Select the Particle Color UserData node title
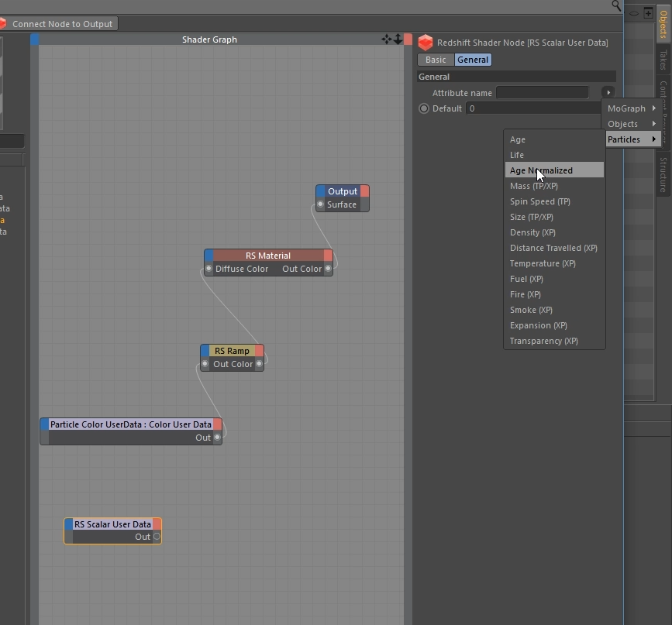The image size is (672, 625). (131, 424)
